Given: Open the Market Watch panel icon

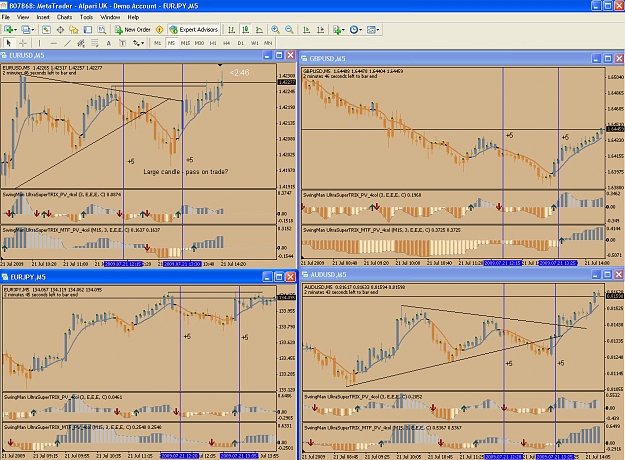Looking at the screenshot, I should (46, 29).
